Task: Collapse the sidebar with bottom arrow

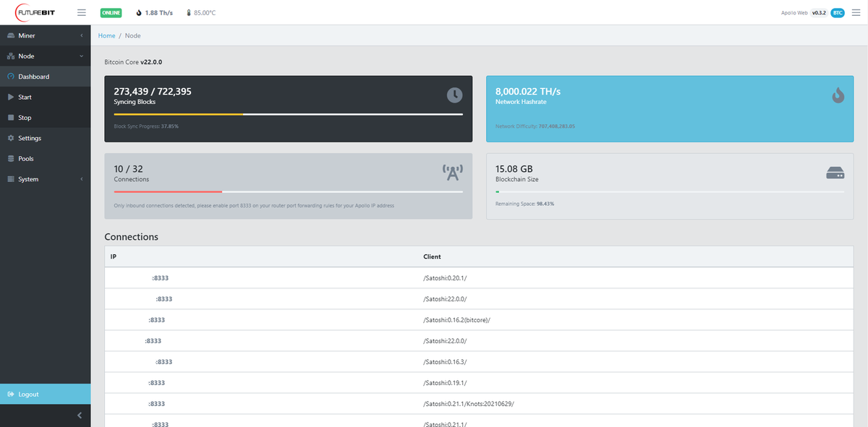Action: coord(79,415)
